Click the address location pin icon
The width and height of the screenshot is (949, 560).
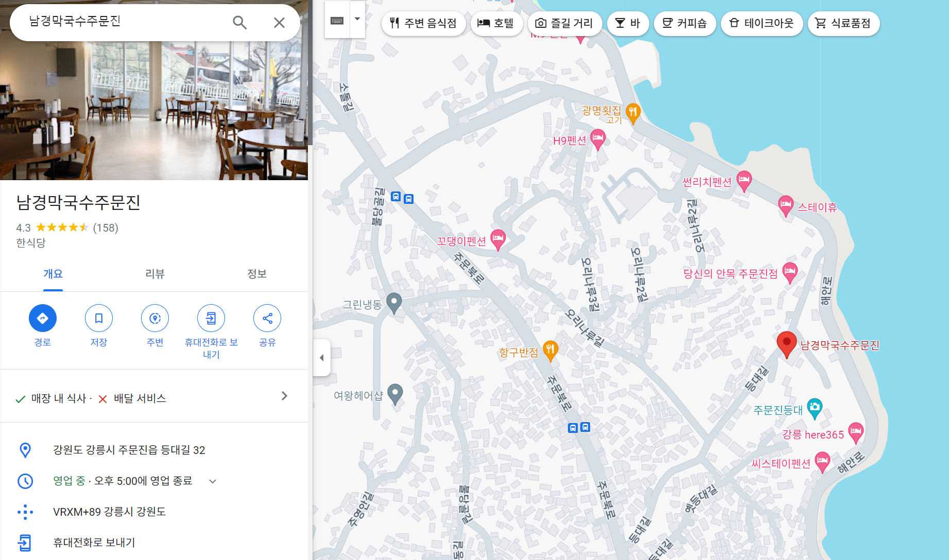click(x=25, y=450)
